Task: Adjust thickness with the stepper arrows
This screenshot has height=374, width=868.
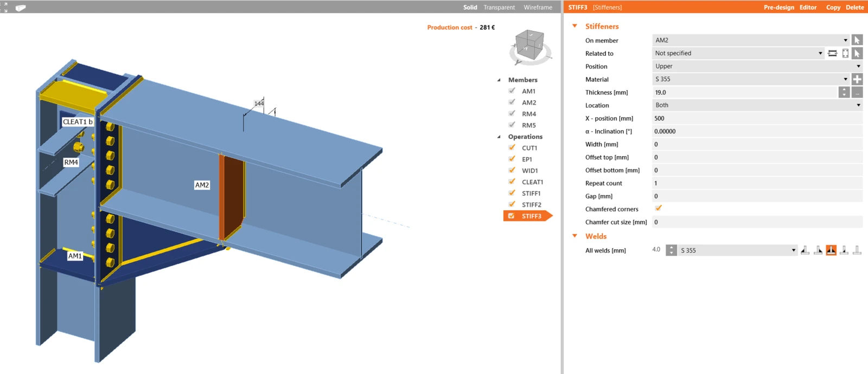Action: point(844,92)
